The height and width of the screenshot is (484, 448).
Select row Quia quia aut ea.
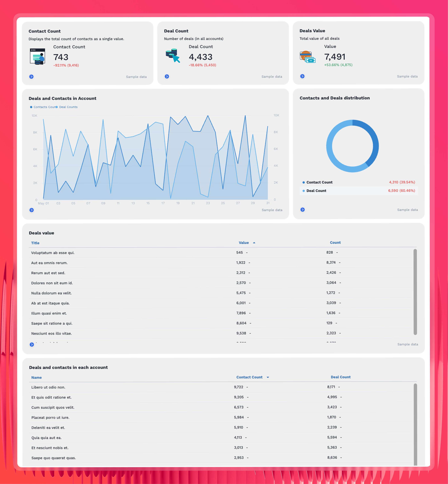pyautogui.click(x=220, y=438)
